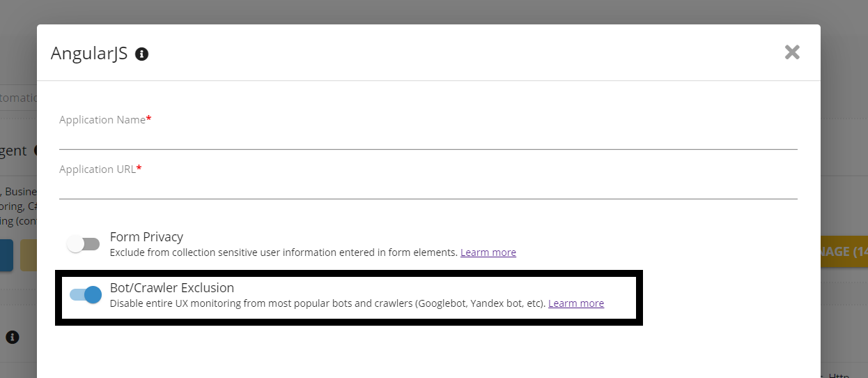
Task: Click the Application Name field label
Action: (102, 120)
